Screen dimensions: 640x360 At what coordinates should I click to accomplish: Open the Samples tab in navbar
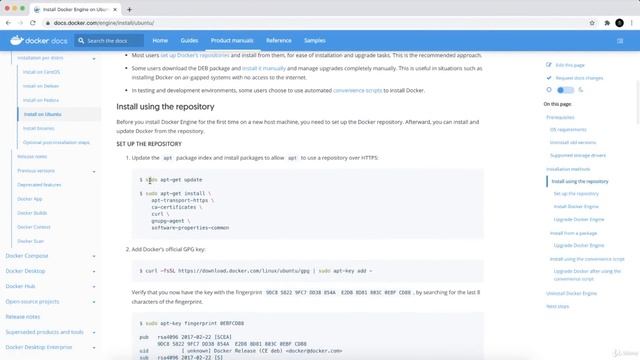coord(315,40)
